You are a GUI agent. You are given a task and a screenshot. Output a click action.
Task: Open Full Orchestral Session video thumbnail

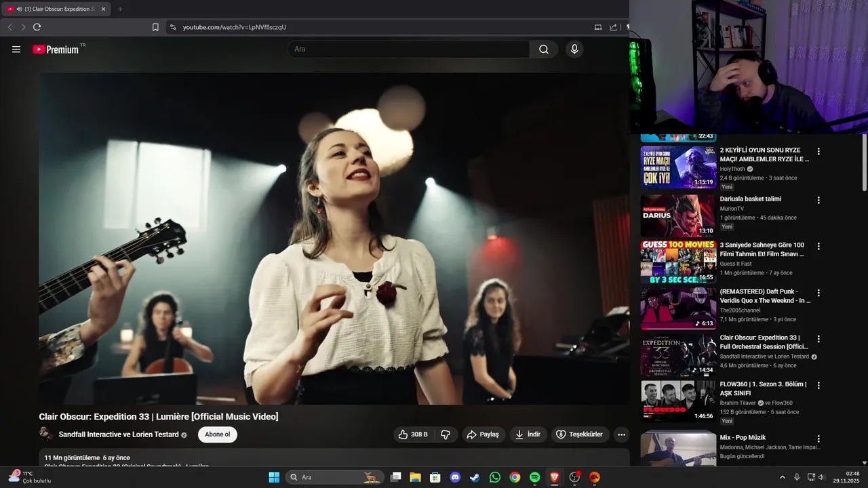pyautogui.click(x=678, y=355)
